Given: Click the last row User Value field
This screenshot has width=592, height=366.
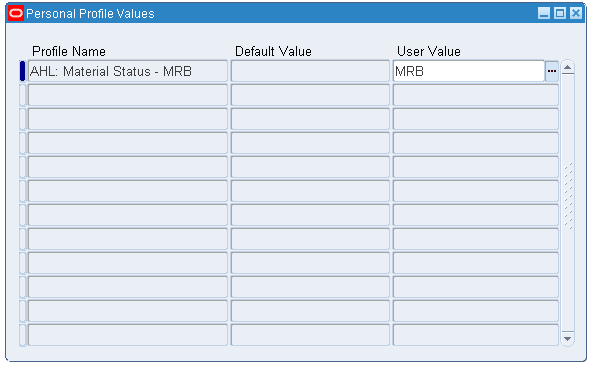Looking at the screenshot, I should click(476, 335).
